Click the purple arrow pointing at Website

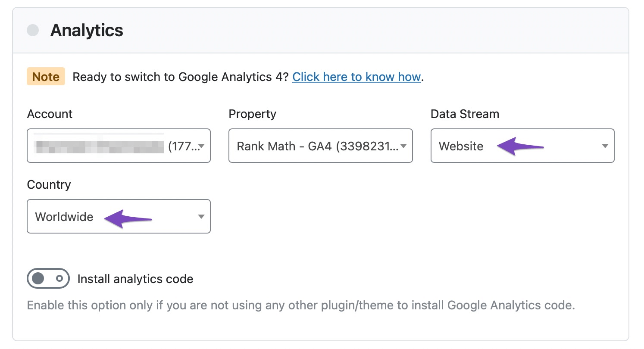[520, 146]
